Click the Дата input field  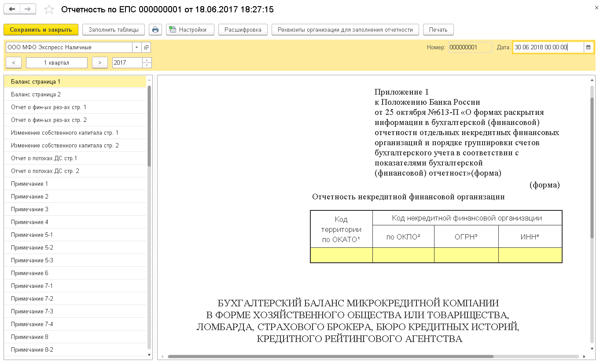coord(548,48)
